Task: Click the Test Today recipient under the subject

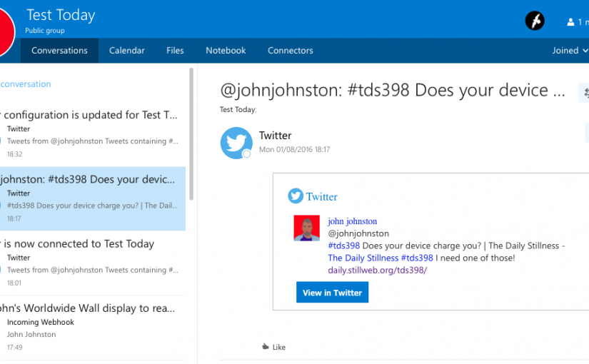Action: [x=238, y=110]
